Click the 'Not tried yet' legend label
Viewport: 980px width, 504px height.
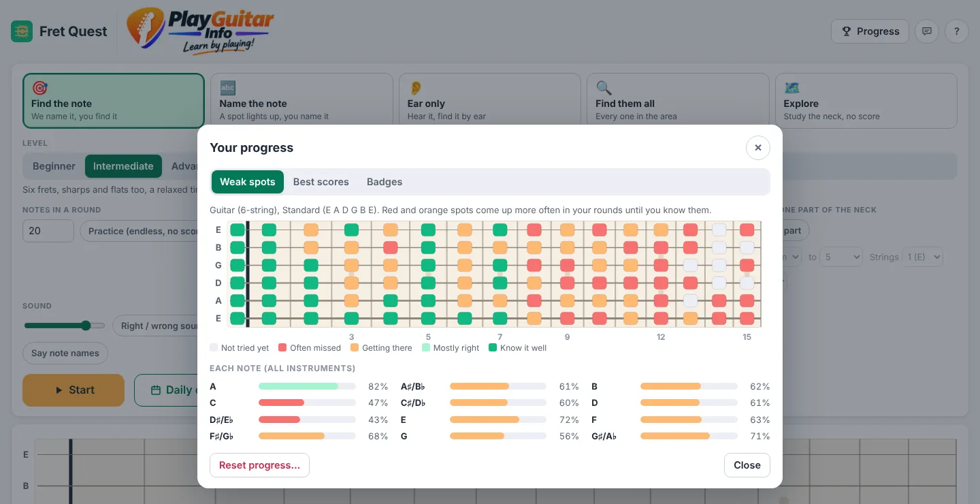pos(245,347)
